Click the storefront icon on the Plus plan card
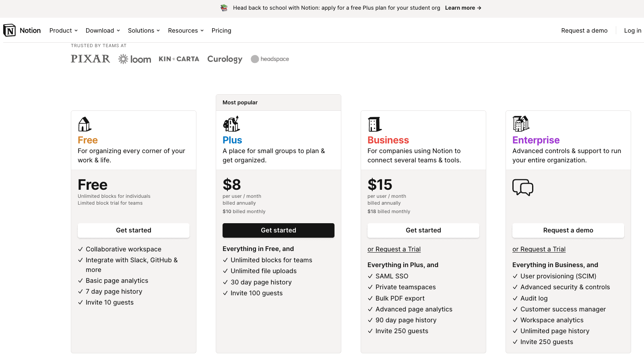This screenshot has height=363, width=644. point(231,124)
